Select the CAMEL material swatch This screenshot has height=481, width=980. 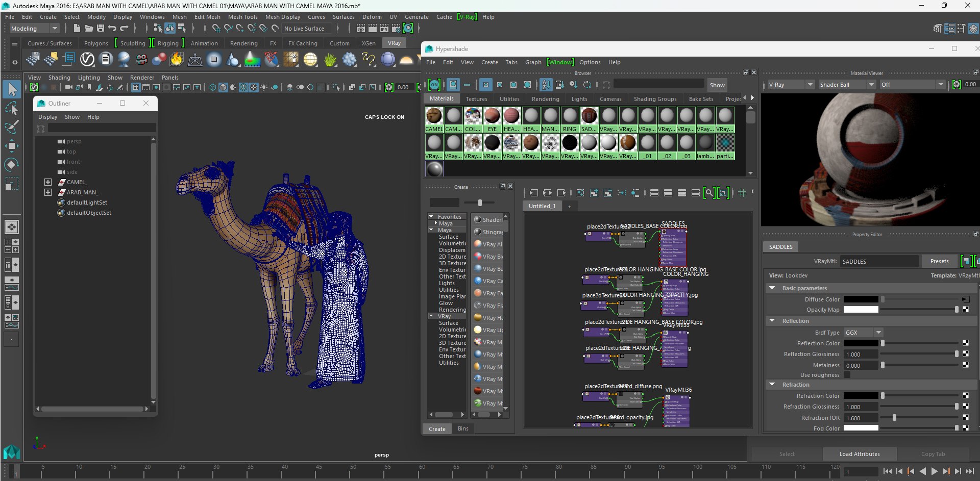(x=434, y=120)
